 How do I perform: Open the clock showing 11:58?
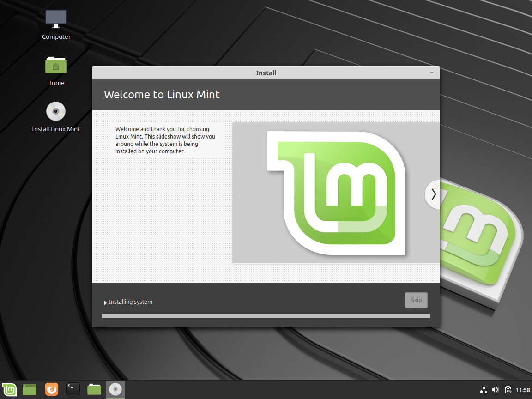tap(523, 390)
